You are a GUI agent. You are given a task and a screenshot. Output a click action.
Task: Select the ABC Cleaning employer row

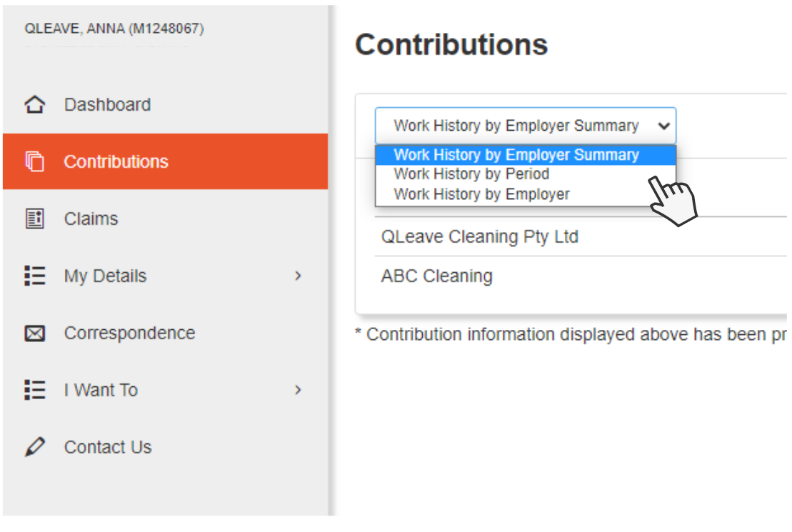tap(436, 276)
